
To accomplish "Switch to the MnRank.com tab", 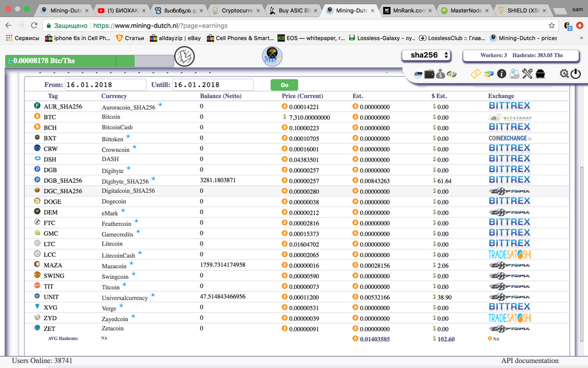I will coord(408,10).
